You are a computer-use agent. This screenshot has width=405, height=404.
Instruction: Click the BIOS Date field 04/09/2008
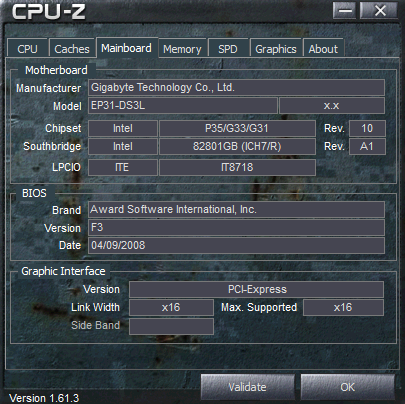click(236, 245)
